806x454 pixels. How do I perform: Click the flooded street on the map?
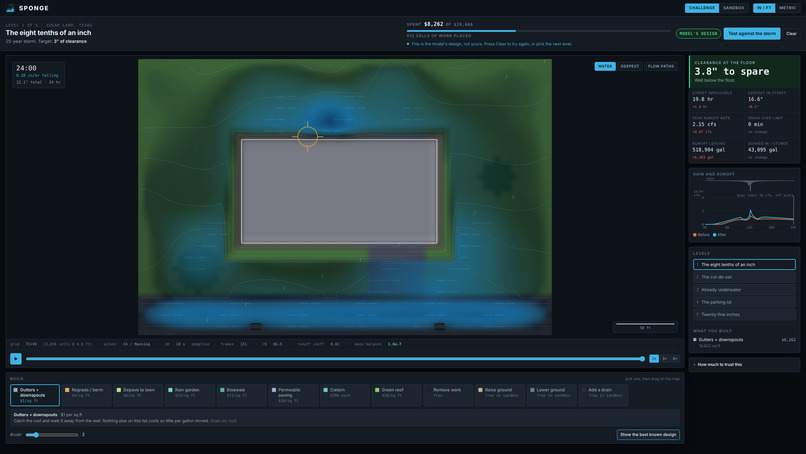(344, 314)
